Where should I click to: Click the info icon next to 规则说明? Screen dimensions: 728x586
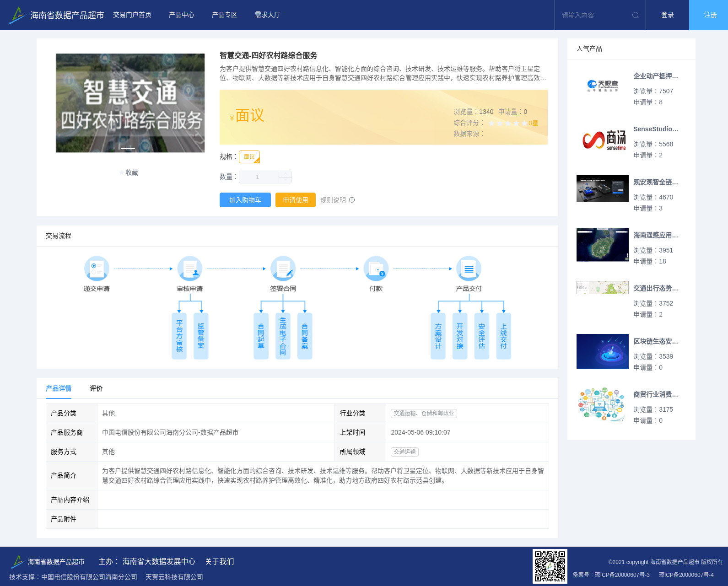[352, 200]
